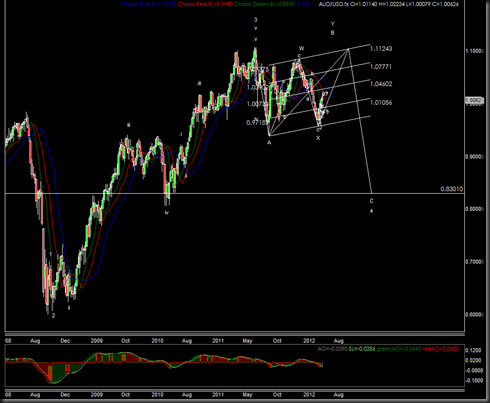Click the SL=0.0356 indicator readout
Image resolution: width=490 pixels, height=403 pixels.
(x=362, y=349)
